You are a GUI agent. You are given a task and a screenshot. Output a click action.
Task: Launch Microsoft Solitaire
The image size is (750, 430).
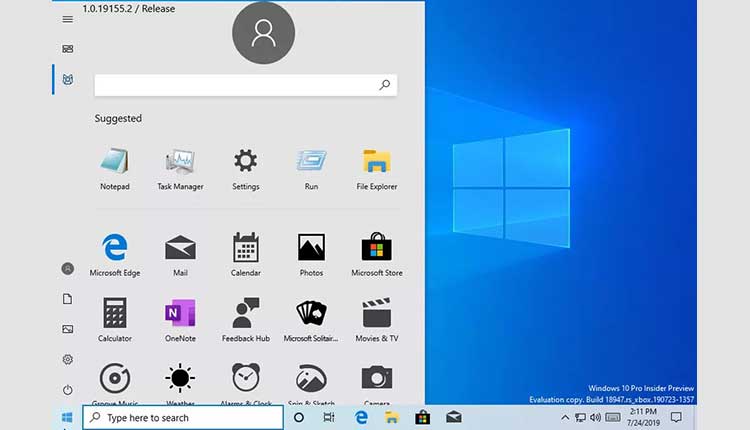(x=311, y=320)
